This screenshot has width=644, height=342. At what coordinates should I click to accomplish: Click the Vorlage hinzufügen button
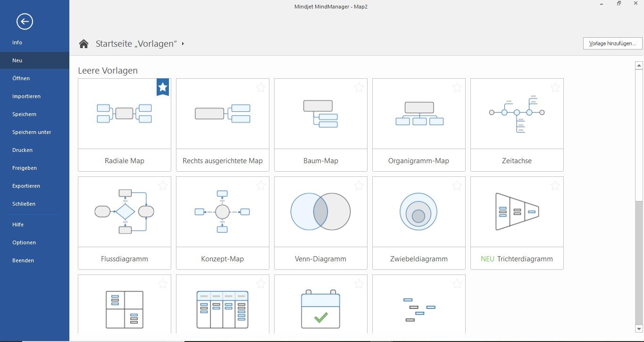coord(612,43)
